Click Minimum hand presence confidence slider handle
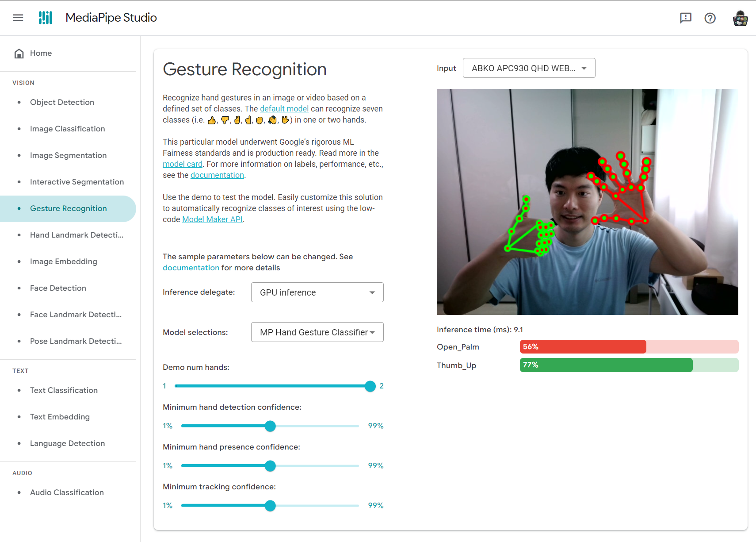Viewport: 756px width, 542px height. click(270, 466)
